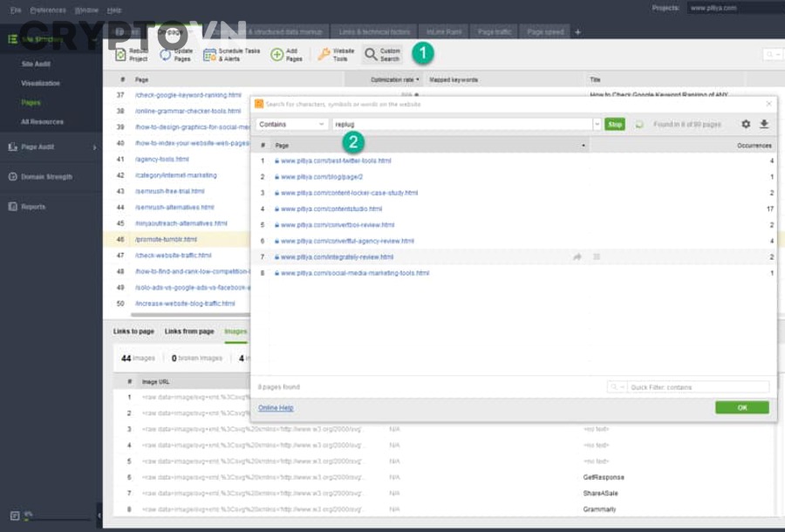Click the Quick Filter contains field

[698, 387]
